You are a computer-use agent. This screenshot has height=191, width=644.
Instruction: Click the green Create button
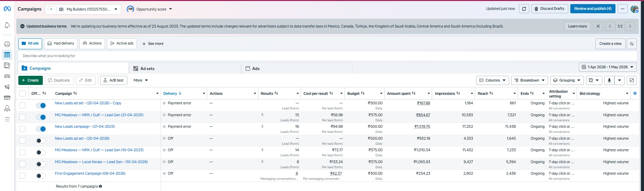tap(30, 80)
